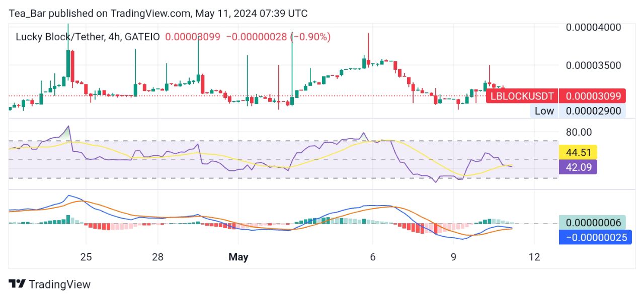This screenshot has height=299, width=644.
Task: Click the green 0.00000006 MACD histogram tag
Action: pyautogui.click(x=593, y=223)
